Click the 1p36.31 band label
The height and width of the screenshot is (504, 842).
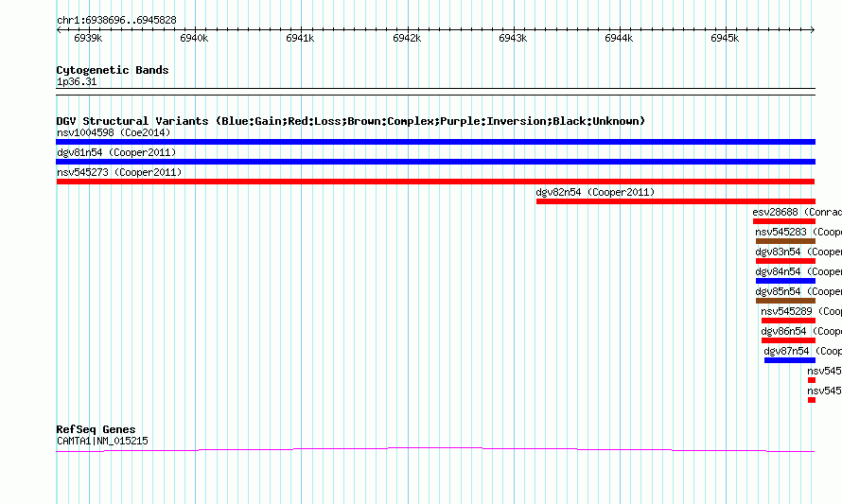pos(77,81)
